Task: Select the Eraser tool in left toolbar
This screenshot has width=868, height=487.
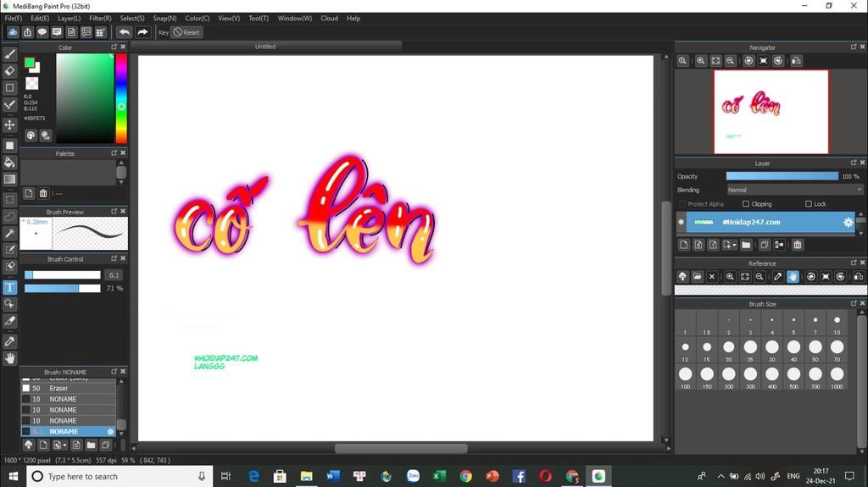Action: tap(9, 71)
